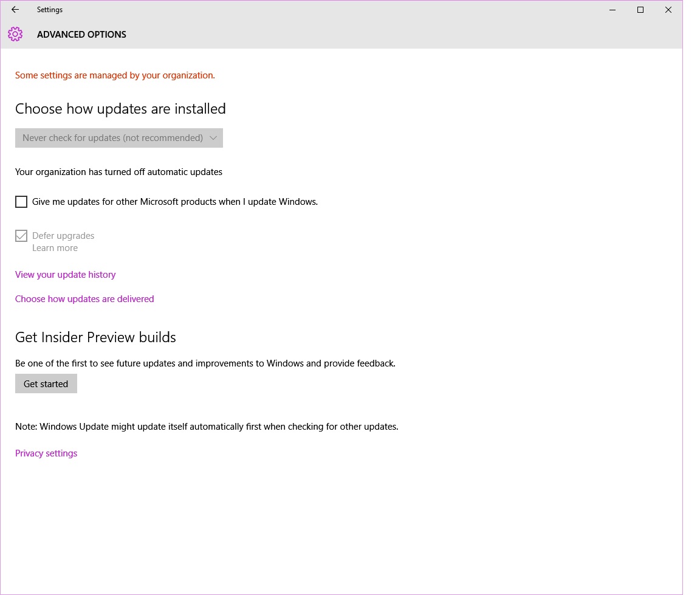Click 'Your organization has turned off automatic updates'
Image resolution: width=700 pixels, height=595 pixels.
[118, 172]
